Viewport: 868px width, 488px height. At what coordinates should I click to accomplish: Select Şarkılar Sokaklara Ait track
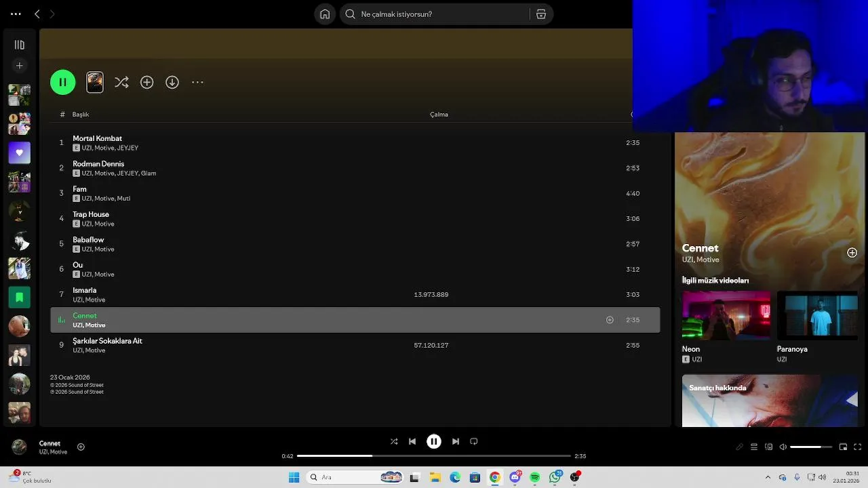(355, 345)
